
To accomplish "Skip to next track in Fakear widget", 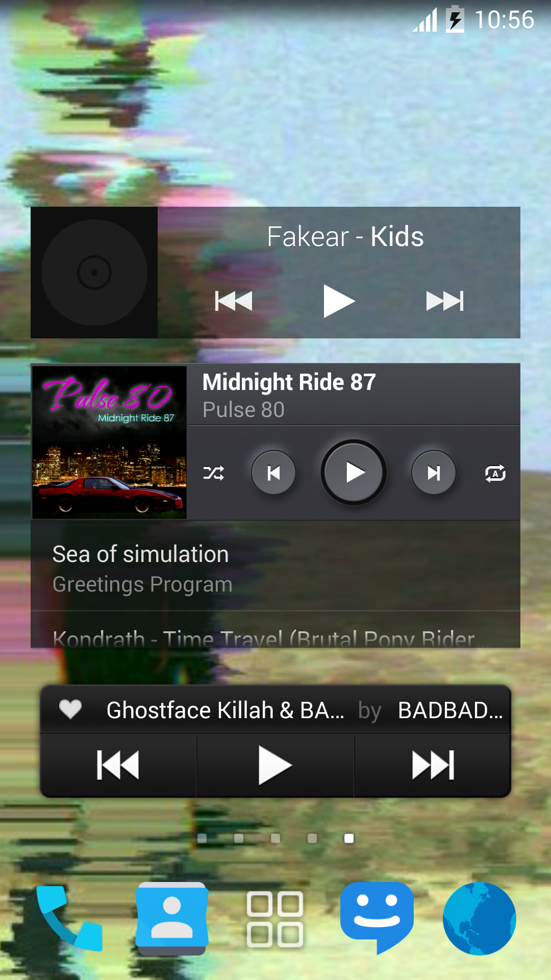I will 445,301.
